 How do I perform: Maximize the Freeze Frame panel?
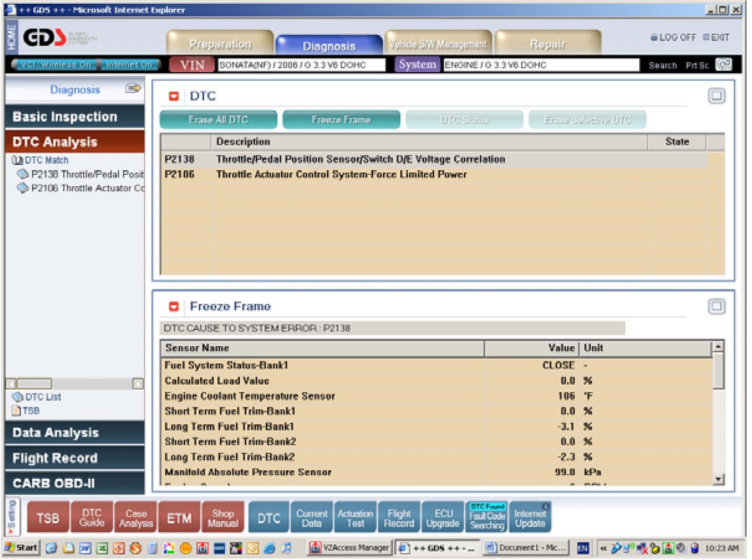coord(716,307)
